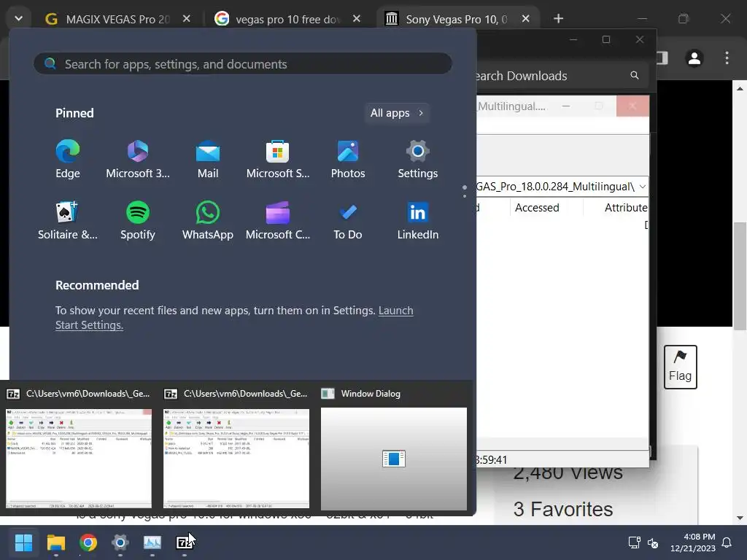This screenshot has width=747, height=560.
Task: Launch LinkedIn from pinned apps
Action: click(418, 220)
